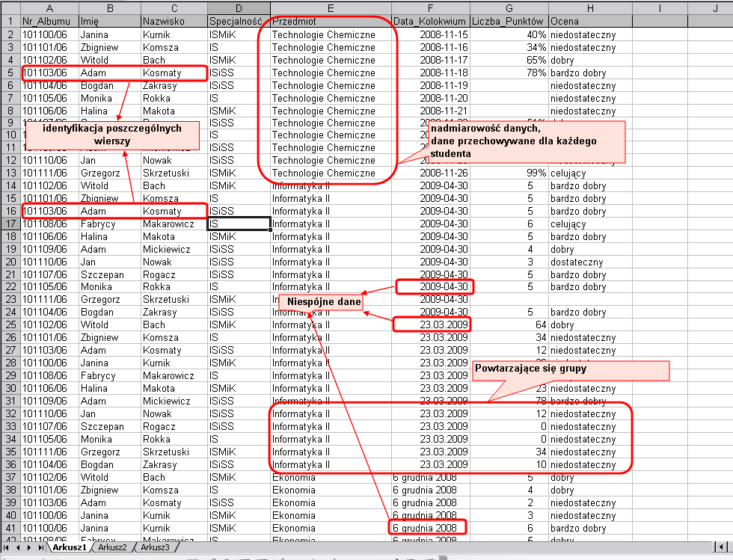The width and height of the screenshot is (733, 560).
Task: Open the Arkusz1 sheet tab
Action: (69, 547)
